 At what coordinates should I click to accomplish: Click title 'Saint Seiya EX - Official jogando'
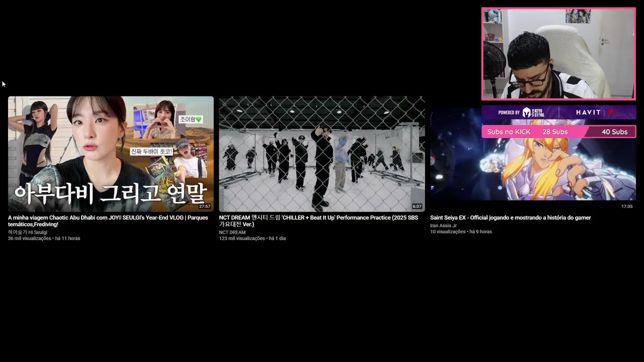coord(510,218)
